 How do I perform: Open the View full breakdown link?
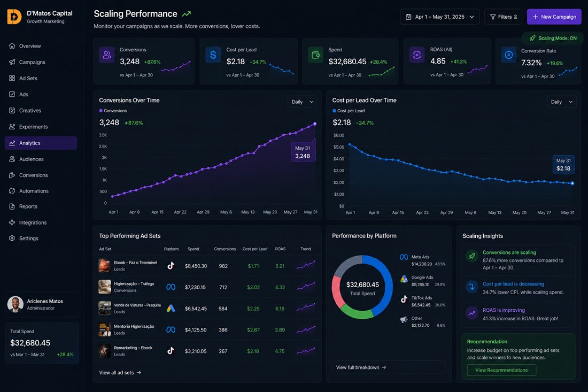pos(361,367)
